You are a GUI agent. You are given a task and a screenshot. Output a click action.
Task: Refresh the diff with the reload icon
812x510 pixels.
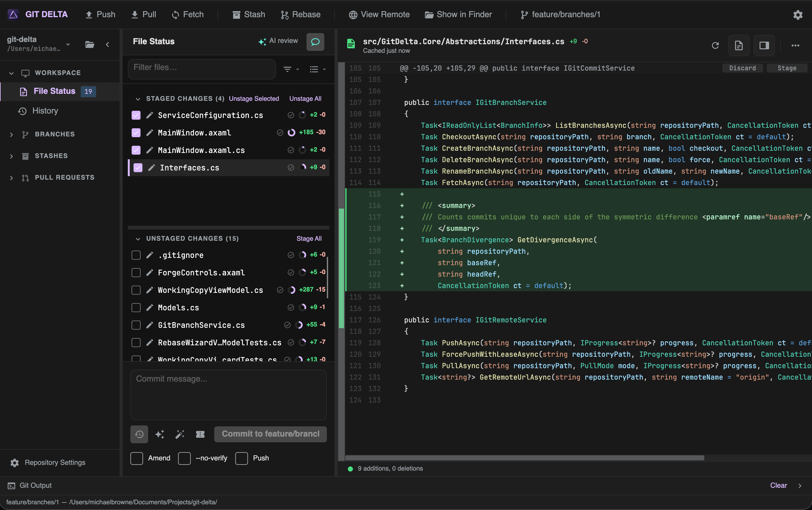click(715, 45)
